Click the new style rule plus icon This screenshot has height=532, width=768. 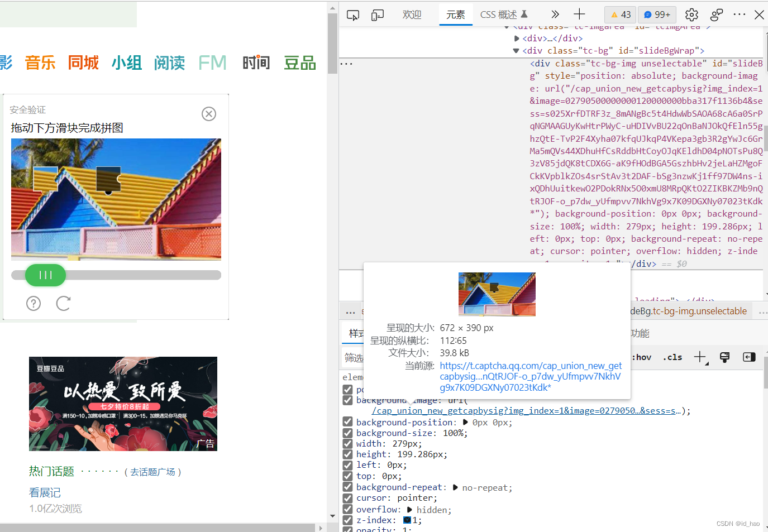700,357
